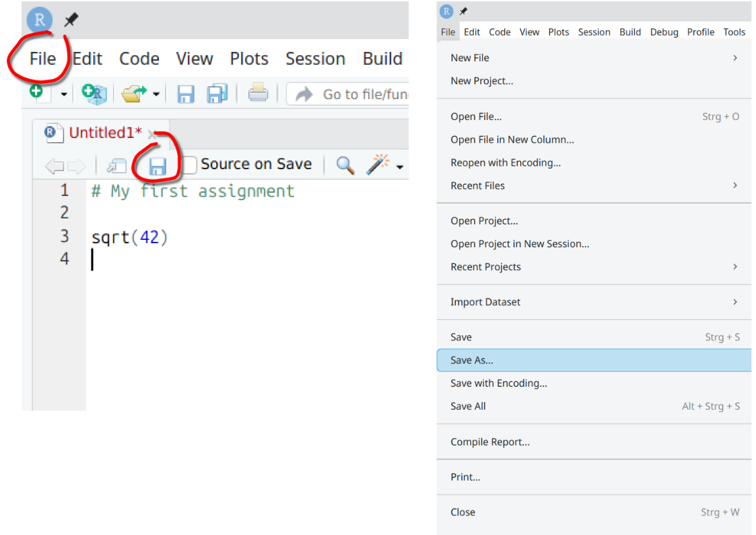Image resolution: width=756 pixels, height=535 pixels.
Task: Click the Open File folder icon
Action: pos(135,94)
